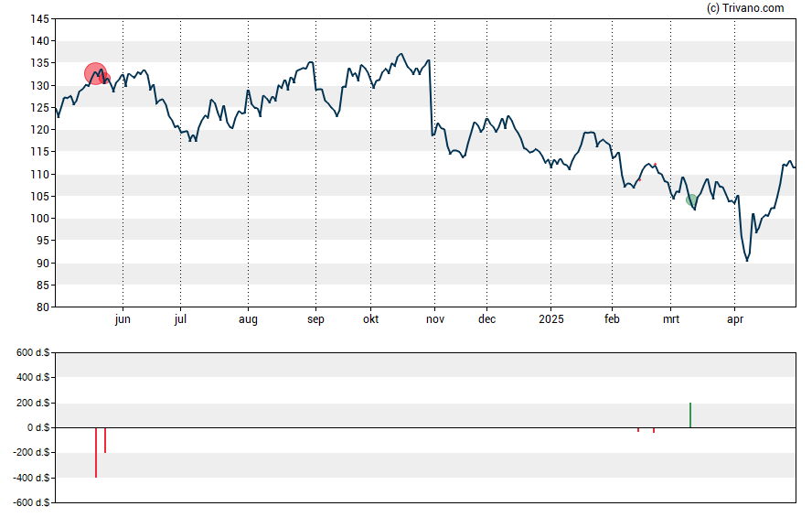Image resolution: width=812 pixels, height=517 pixels.
Task: Click the '100' price axis label
Action: pyautogui.click(x=40, y=219)
